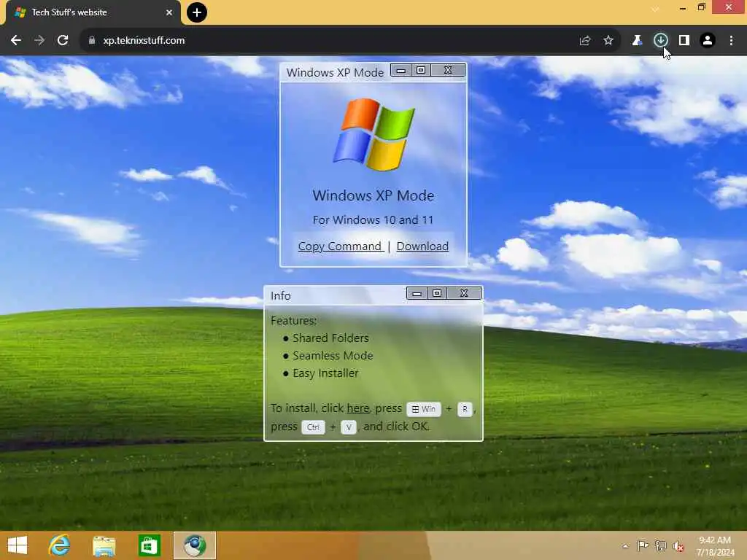The image size is (747, 560).
Task: Reload the xp.teknixstuff.com page
Action: coord(63,41)
